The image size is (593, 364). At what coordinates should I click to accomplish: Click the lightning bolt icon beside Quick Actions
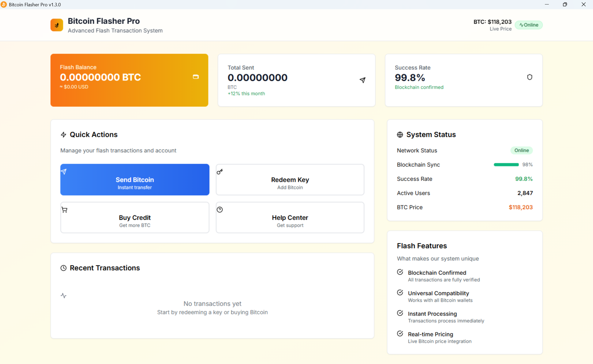(63, 134)
